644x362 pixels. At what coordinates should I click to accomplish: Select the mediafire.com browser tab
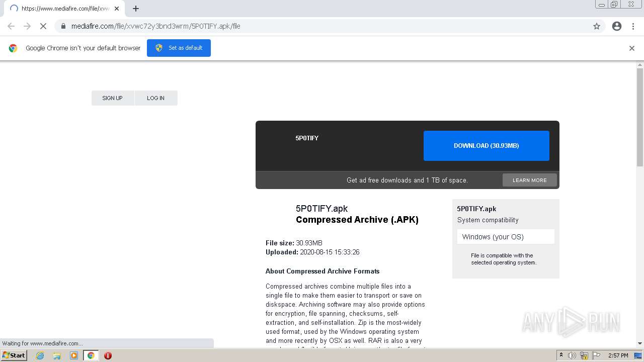pos(64,9)
